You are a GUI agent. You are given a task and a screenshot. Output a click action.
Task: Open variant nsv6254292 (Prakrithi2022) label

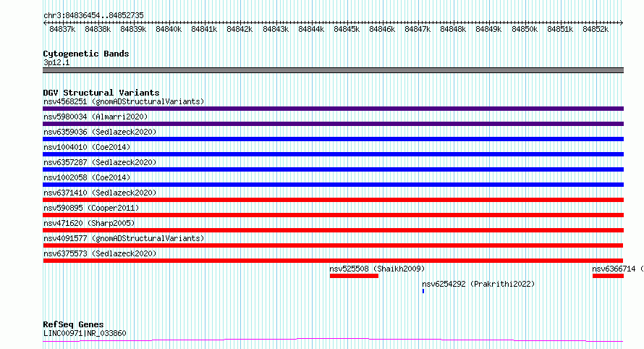478,284
